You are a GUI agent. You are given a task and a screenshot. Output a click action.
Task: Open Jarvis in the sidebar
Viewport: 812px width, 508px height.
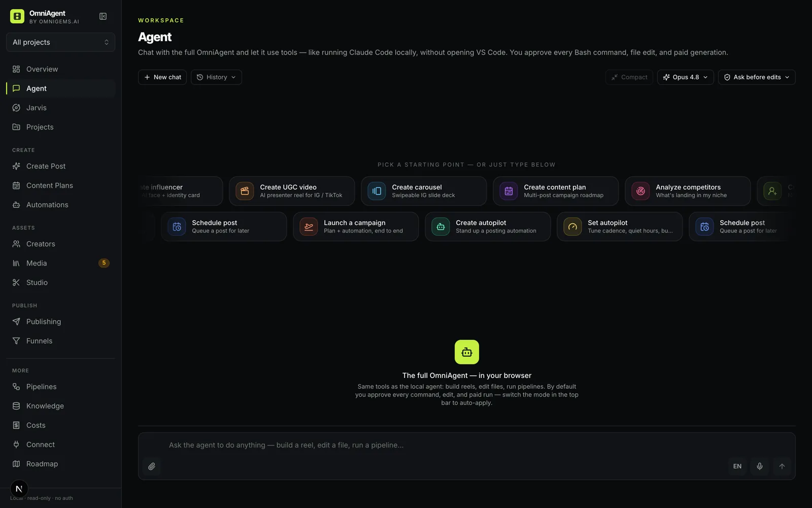60,108
